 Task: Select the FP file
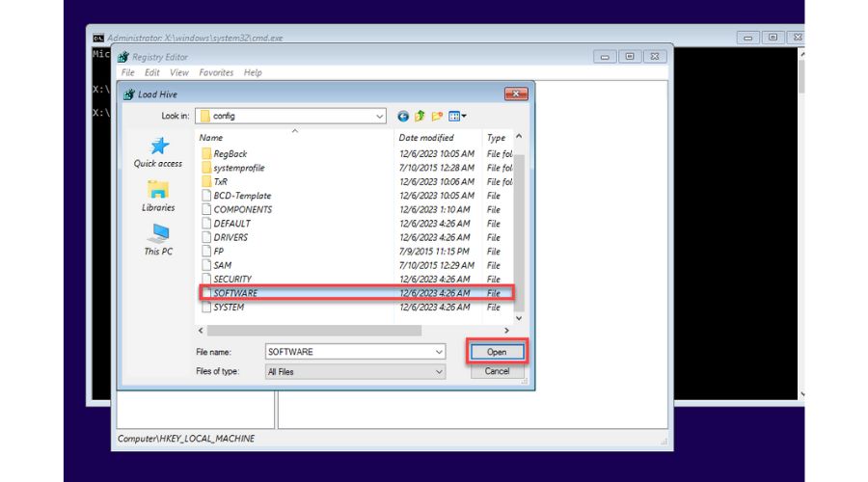coord(212,251)
